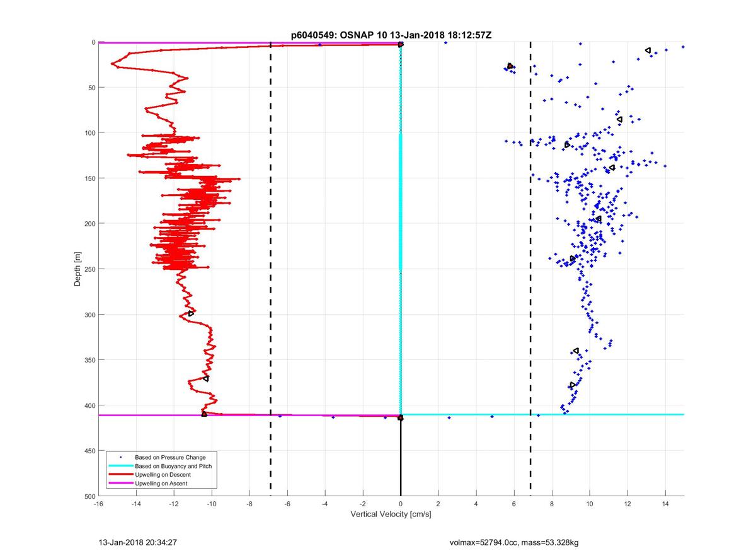Screen dimensions: 756x558
Task: Click x-axis tick label 12
Action: (x=627, y=504)
